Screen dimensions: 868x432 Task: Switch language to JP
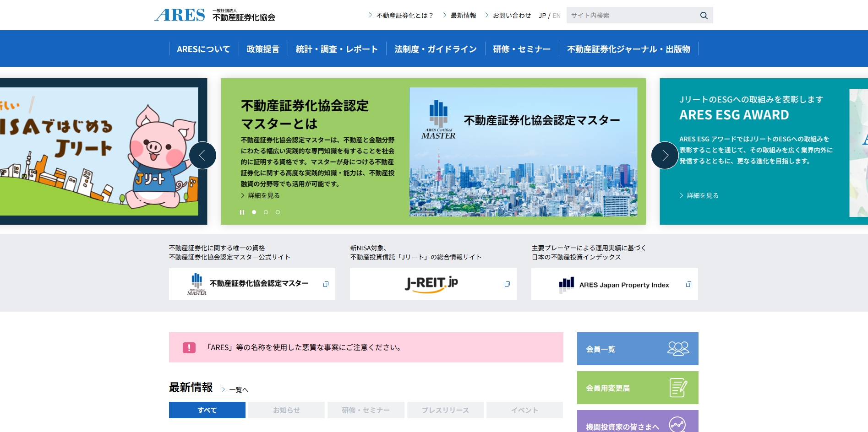542,16
